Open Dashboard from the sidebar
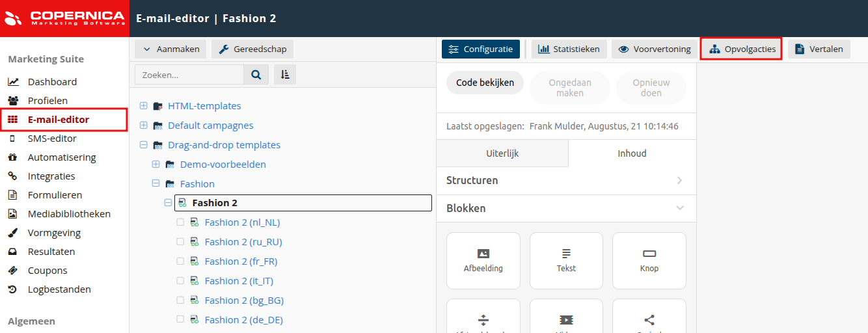This screenshot has width=868, height=333. [x=52, y=82]
